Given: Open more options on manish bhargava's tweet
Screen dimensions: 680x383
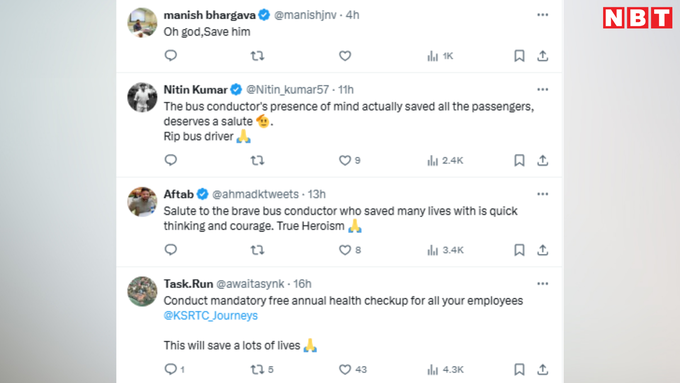Looking at the screenshot, I should [x=543, y=15].
